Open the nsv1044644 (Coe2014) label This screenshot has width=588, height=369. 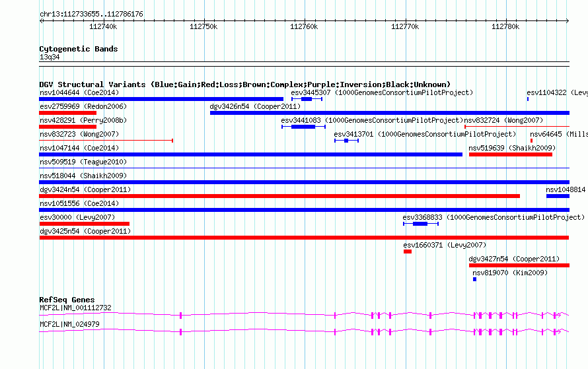[x=79, y=93]
